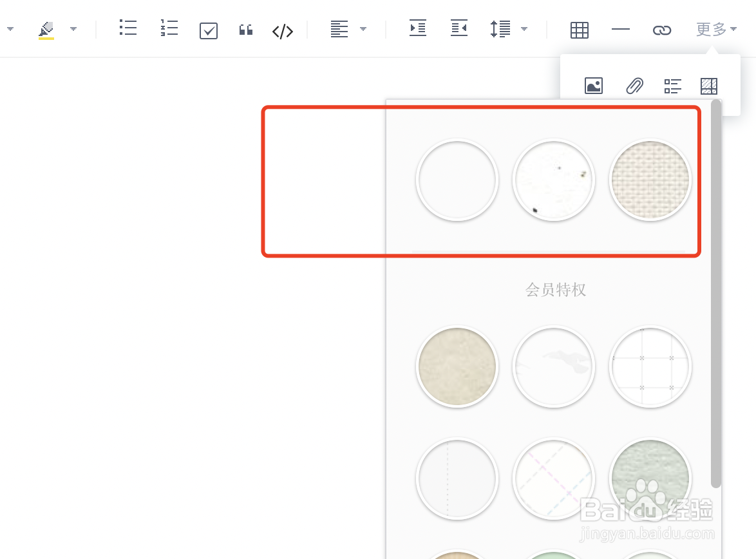Expand the line spacing dropdown arrow
The height and width of the screenshot is (559, 756).
tap(524, 29)
